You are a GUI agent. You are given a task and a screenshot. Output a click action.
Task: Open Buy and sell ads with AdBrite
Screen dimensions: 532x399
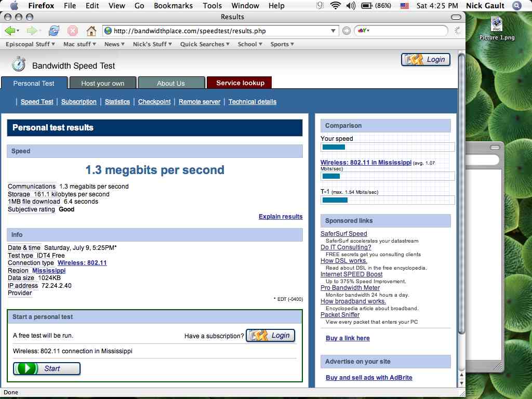[369, 377]
